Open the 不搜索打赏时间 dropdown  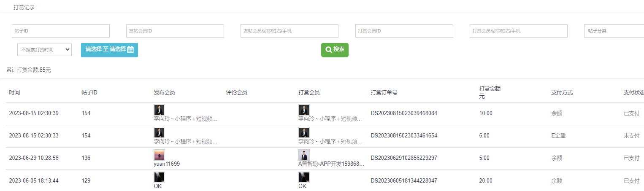(44, 50)
